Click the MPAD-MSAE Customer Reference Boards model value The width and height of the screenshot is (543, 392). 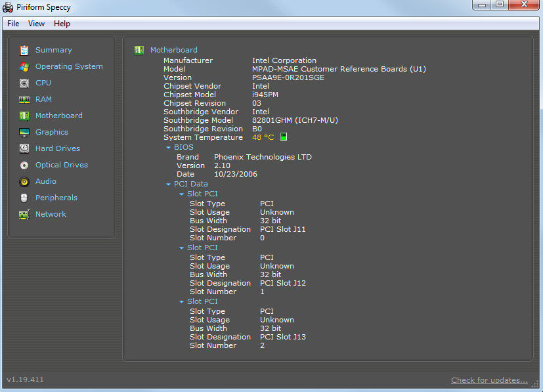tap(339, 69)
